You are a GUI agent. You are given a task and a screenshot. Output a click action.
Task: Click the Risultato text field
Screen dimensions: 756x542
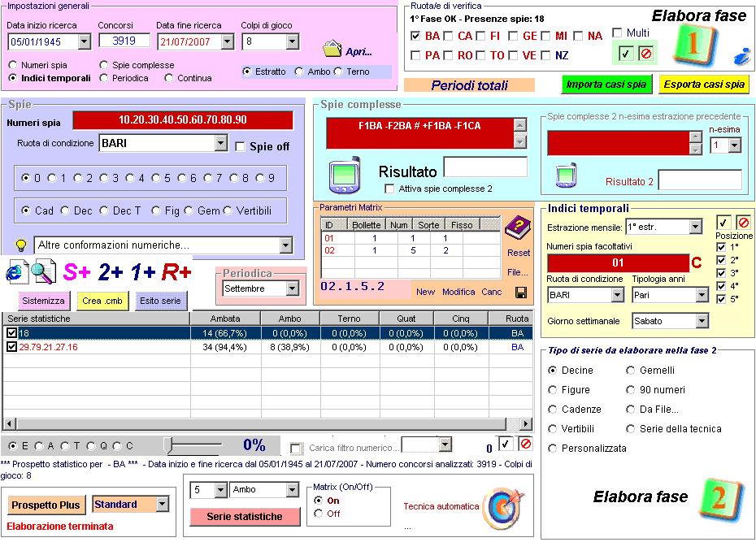click(x=485, y=167)
